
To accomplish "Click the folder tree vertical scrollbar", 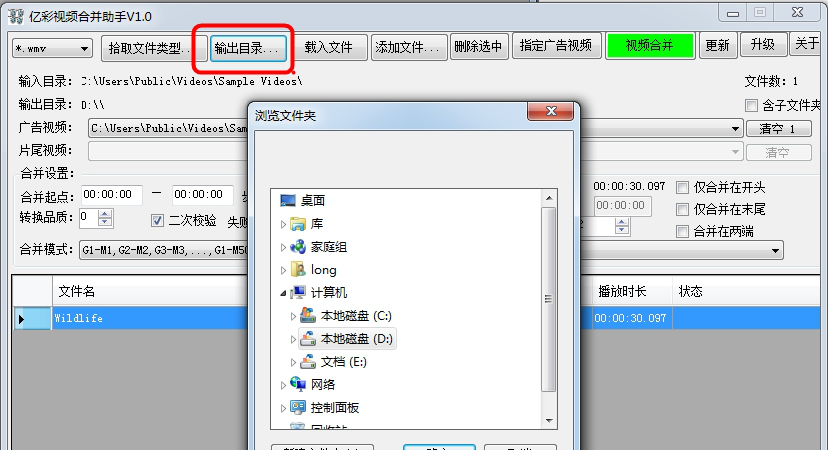I will click(x=549, y=299).
